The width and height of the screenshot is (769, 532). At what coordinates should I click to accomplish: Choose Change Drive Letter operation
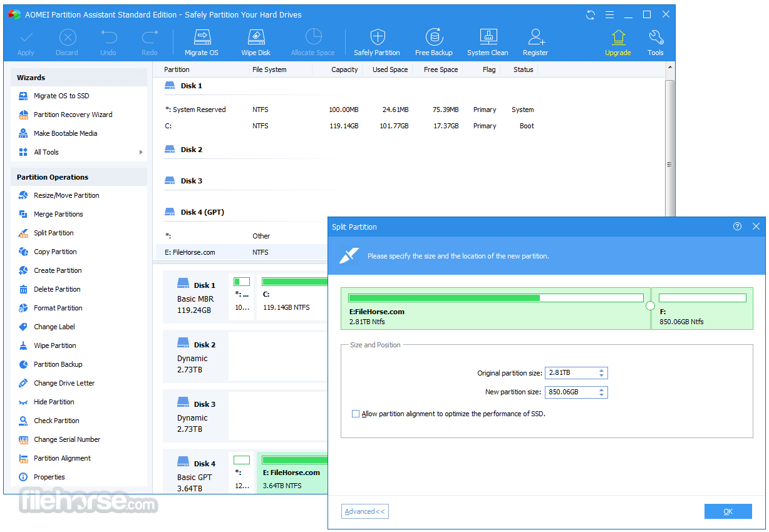coord(64,383)
